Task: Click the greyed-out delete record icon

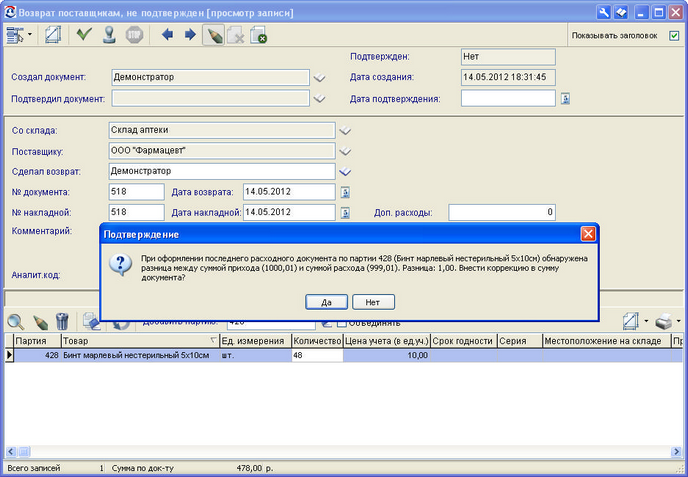Action: 236,35
